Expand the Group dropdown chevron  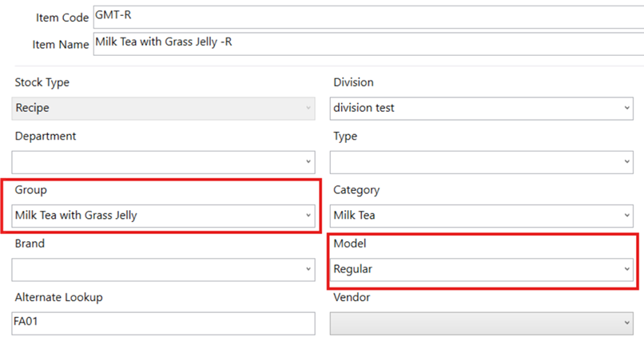[x=308, y=216]
